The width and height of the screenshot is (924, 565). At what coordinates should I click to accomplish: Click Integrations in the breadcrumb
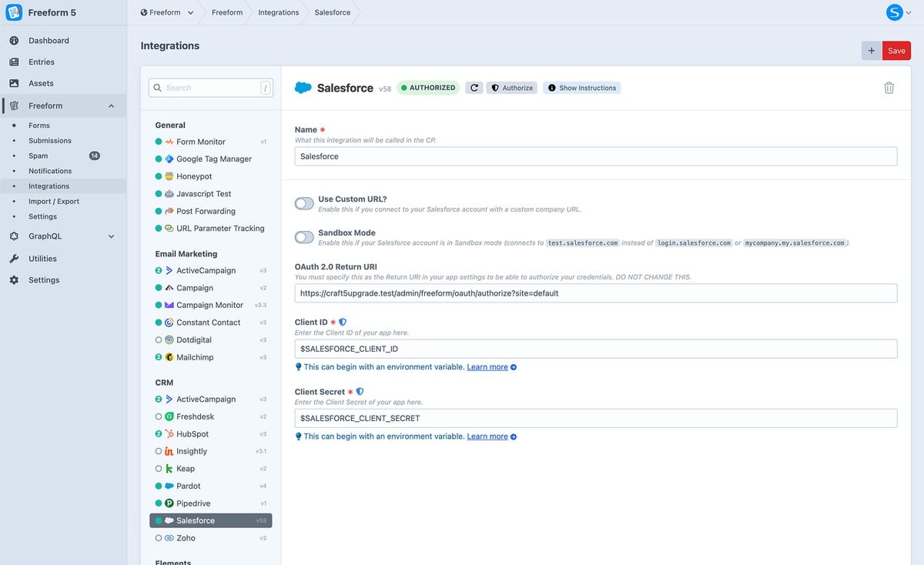coord(279,12)
